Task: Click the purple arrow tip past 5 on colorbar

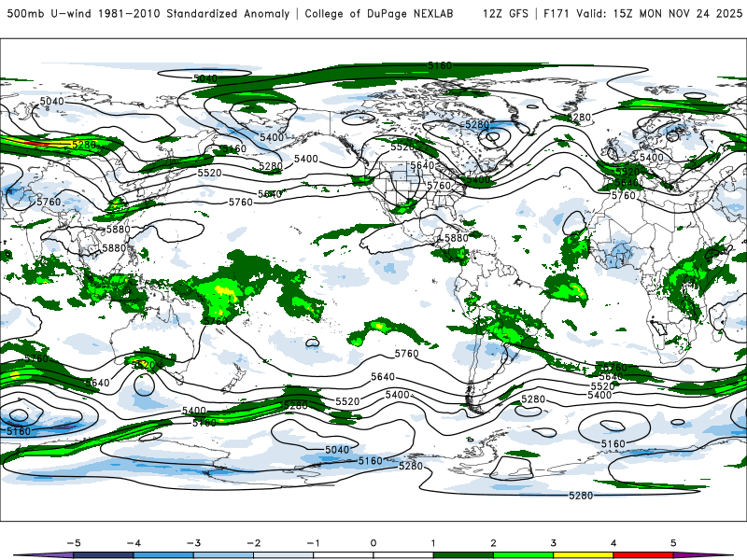Action: point(703,555)
